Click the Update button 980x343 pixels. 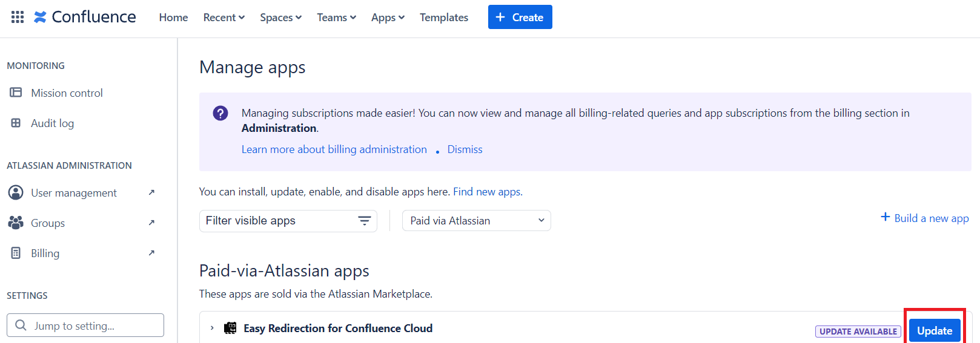[934, 331]
